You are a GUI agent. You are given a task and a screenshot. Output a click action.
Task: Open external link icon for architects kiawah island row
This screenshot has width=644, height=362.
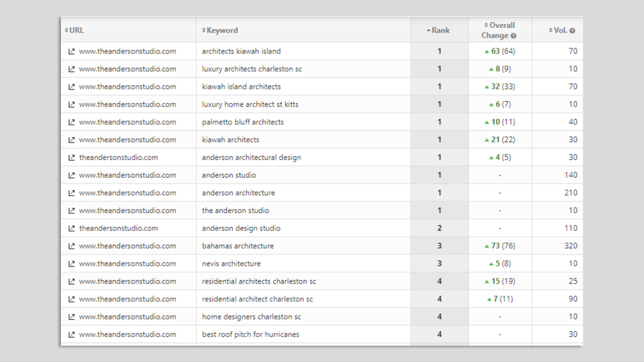coord(71,51)
